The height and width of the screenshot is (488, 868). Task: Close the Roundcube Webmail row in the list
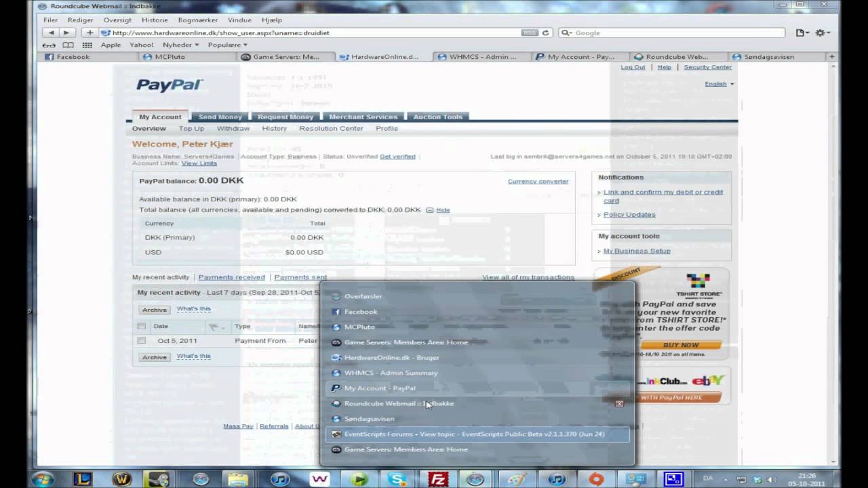click(619, 403)
